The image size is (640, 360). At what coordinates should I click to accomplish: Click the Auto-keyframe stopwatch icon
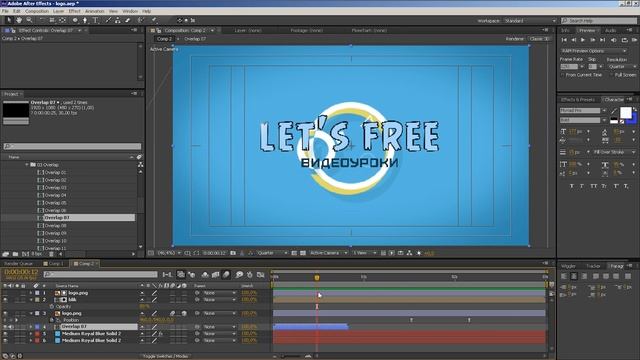pos(249,275)
